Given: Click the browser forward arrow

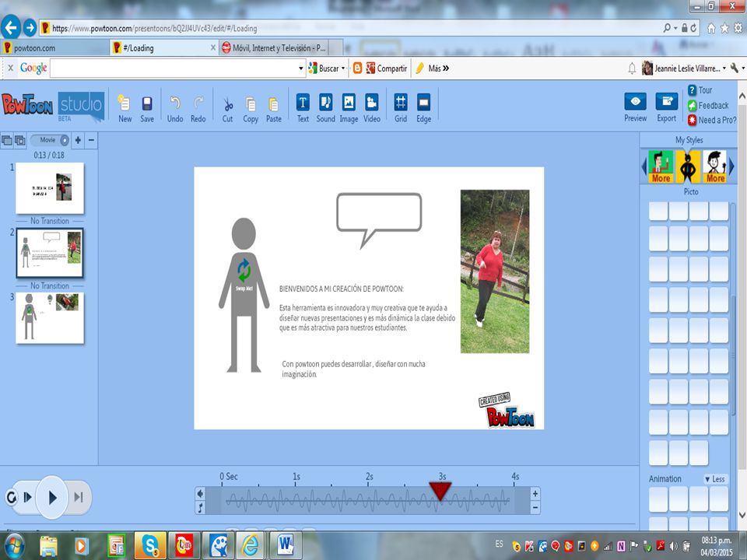Looking at the screenshot, I should pyautogui.click(x=30, y=28).
